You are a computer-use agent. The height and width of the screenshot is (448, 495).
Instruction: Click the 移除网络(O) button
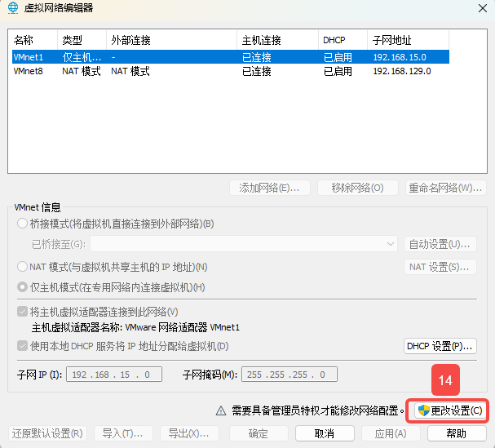(x=358, y=188)
